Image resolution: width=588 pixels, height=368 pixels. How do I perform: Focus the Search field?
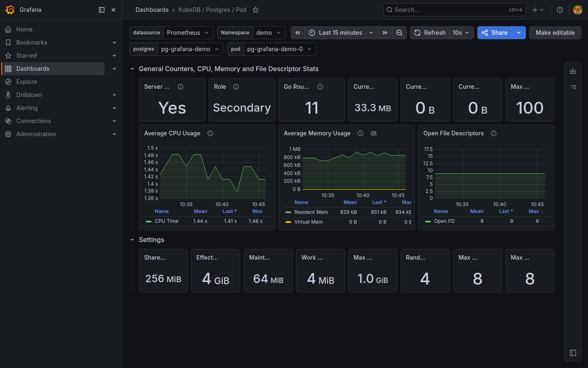(454, 10)
